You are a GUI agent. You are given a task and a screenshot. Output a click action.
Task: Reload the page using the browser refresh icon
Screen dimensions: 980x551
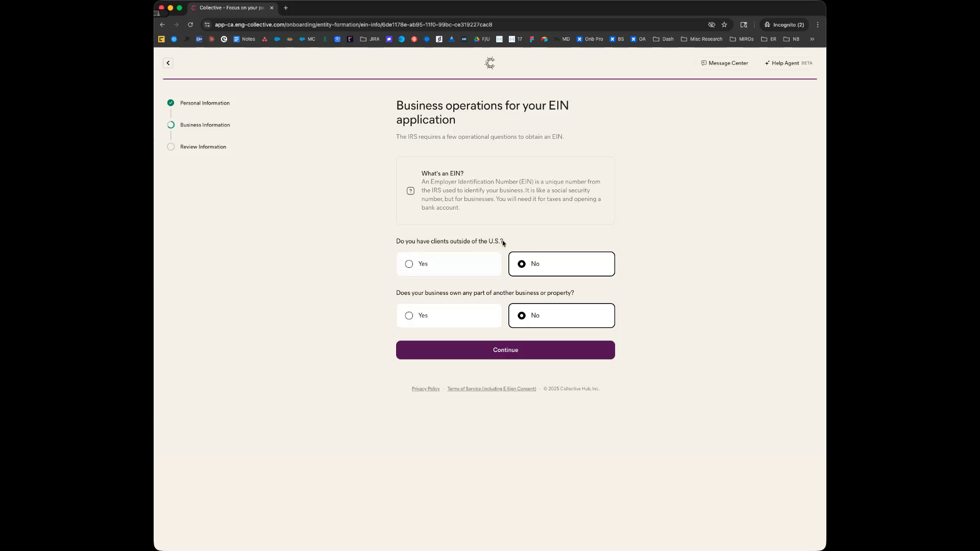tap(190, 24)
